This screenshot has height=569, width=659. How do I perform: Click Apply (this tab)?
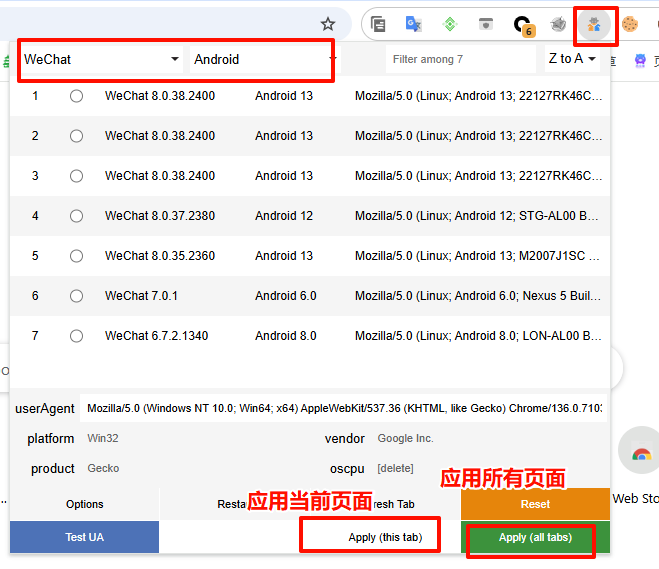coord(385,537)
